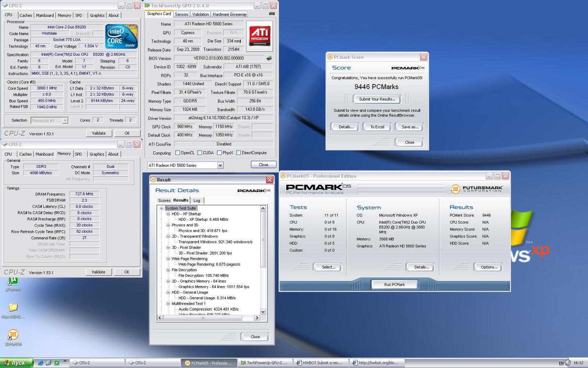This screenshot has width=588, height=368.
Task: Open the Hardware Giveaway tab in GPU-Z
Action: coord(229,14)
